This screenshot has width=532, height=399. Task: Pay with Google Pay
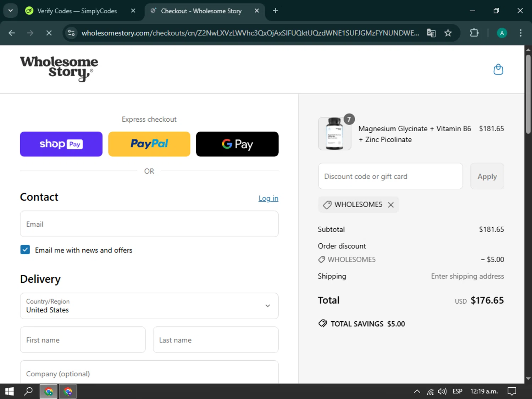(237, 144)
